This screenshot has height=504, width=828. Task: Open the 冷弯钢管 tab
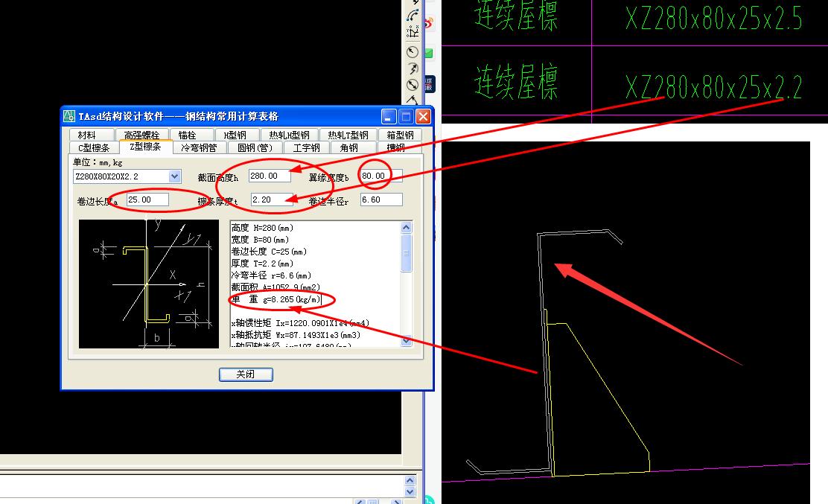pos(199,147)
